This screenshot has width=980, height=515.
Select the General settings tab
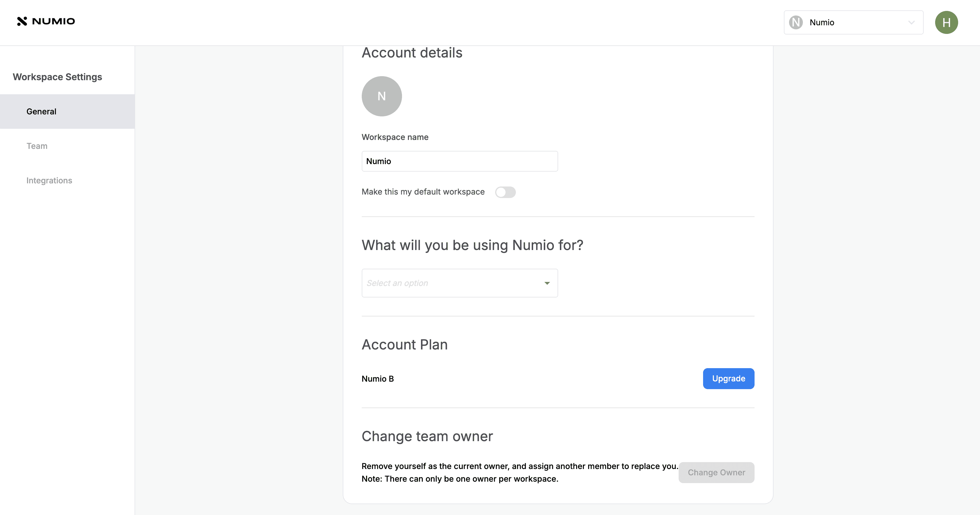point(41,111)
